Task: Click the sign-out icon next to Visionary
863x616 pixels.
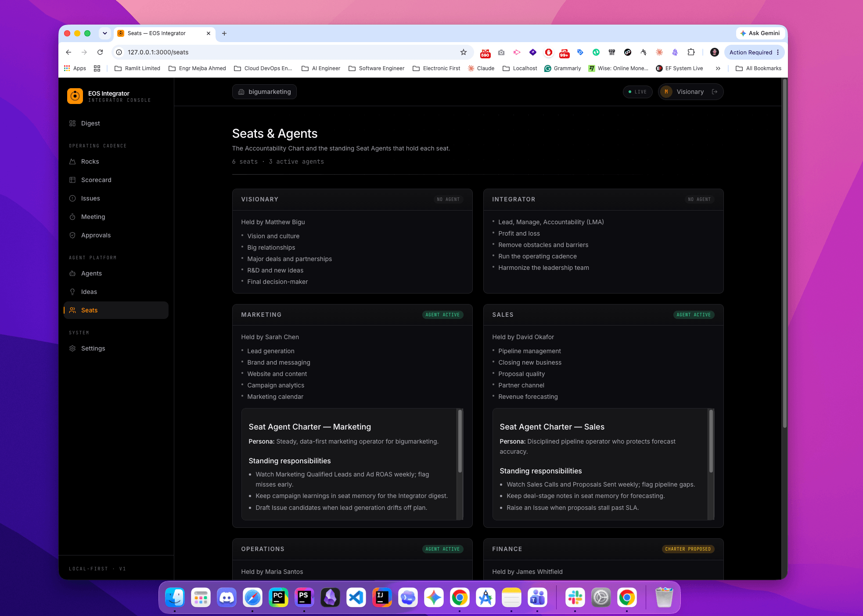Action: [715, 92]
